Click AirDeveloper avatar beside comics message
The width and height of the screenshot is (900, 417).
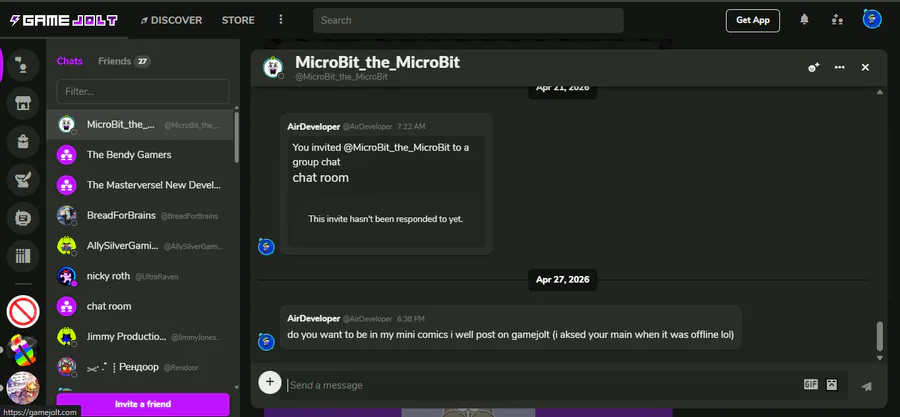point(266,342)
